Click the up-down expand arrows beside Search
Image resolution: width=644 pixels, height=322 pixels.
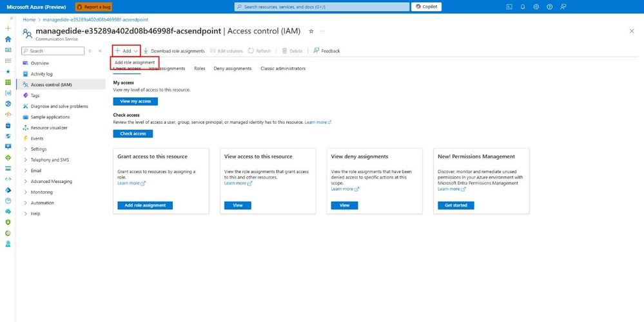90,51
